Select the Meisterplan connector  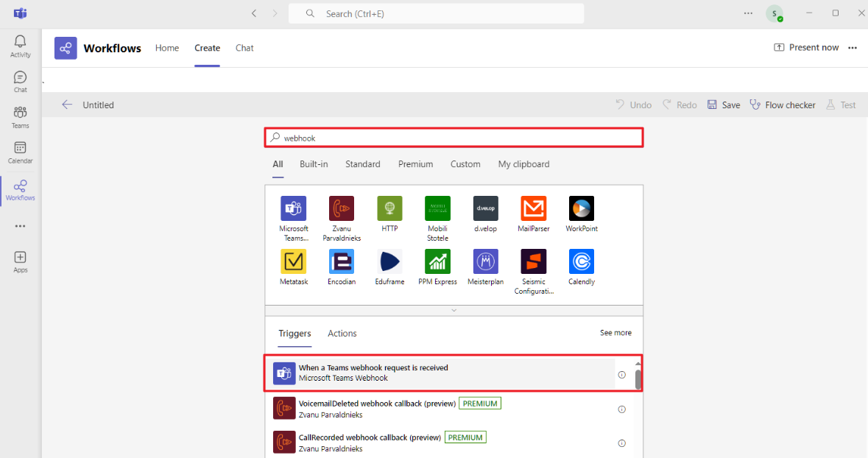tap(485, 262)
